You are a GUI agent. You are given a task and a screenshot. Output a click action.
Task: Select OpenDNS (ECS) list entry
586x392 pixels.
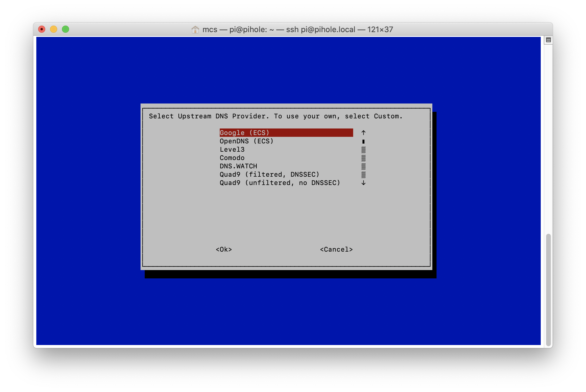[247, 141]
